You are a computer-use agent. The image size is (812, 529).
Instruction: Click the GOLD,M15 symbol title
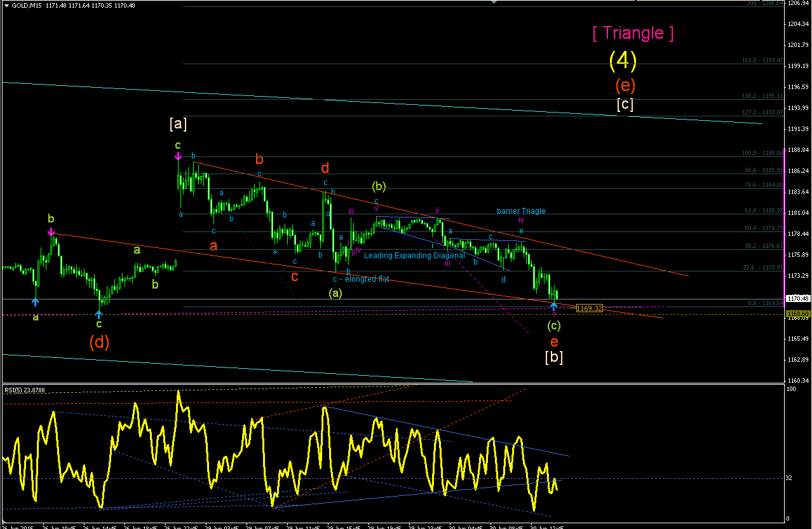click(x=27, y=5)
